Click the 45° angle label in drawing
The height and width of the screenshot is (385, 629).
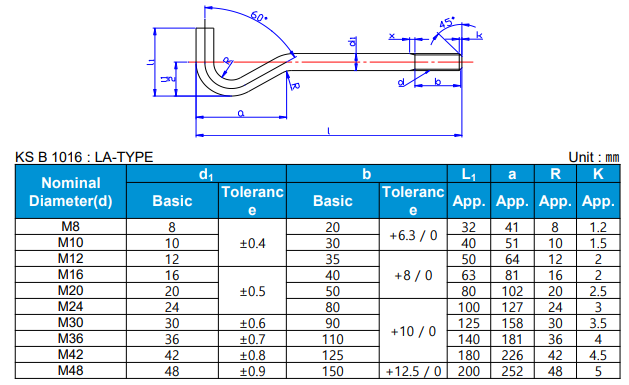coord(447,22)
